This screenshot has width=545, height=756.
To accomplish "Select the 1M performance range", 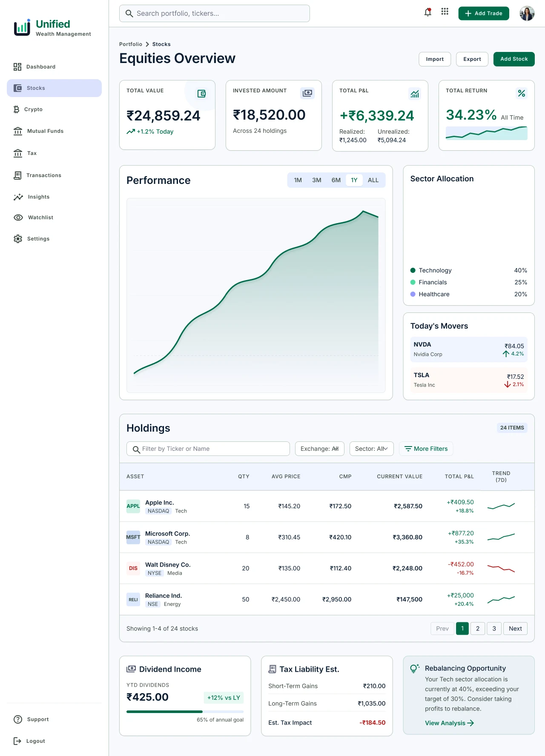I will (298, 180).
